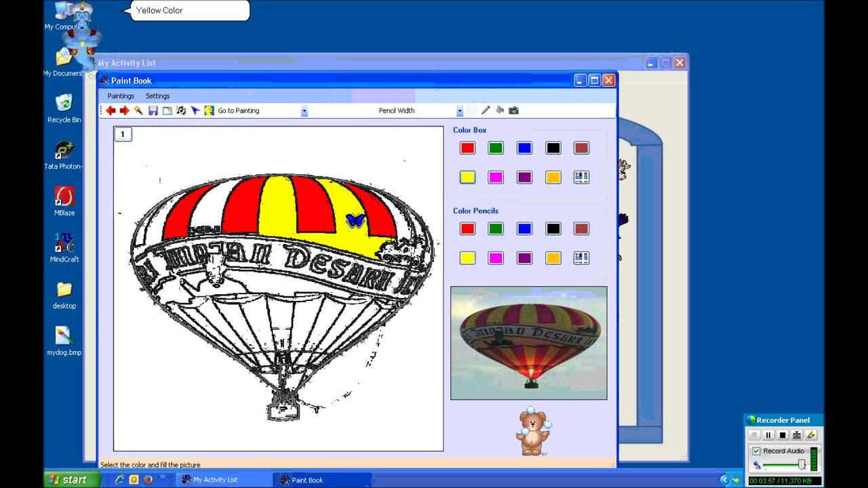Pick magenta in the Color Box
868x488 pixels.
coord(496,177)
